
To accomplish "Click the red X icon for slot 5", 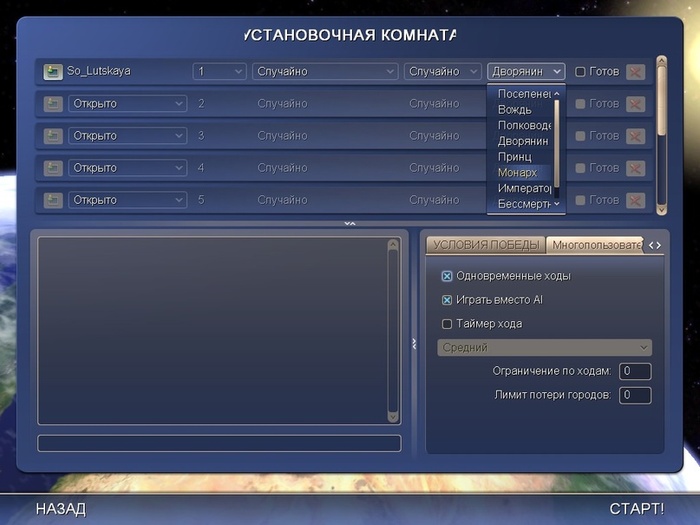I will (x=635, y=200).
